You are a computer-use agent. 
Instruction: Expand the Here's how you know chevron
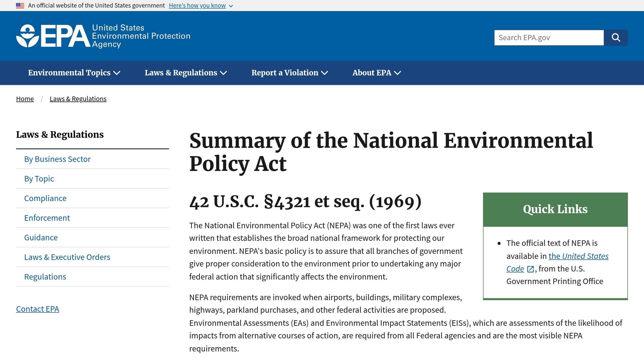click(x=231, y=6)
